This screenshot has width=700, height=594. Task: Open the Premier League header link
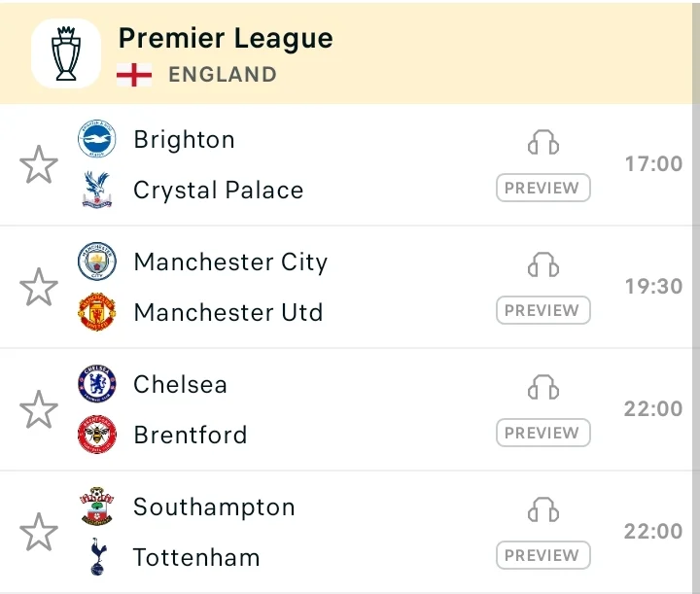226,38
